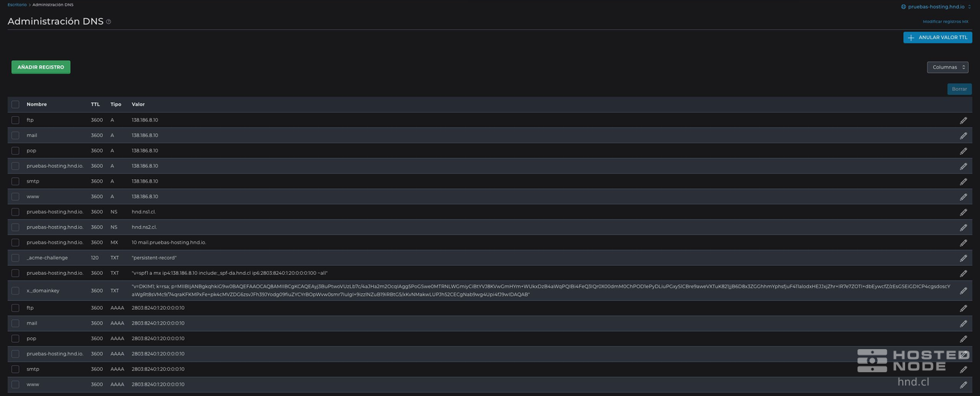
Task: Edit the ftp AAAA record
Action: tap(963, 309)
